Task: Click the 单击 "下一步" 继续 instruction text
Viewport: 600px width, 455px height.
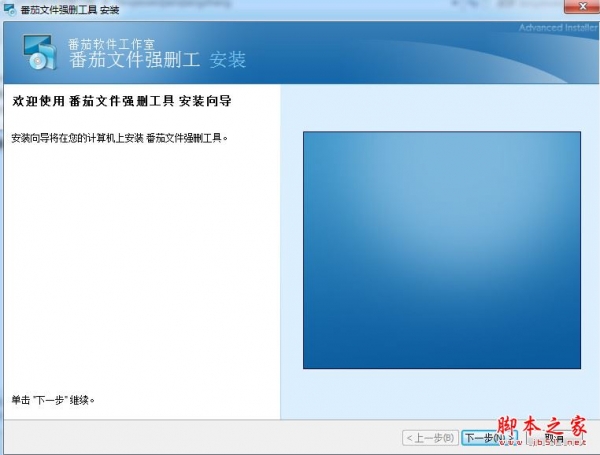Action: (x=53, y=400)
